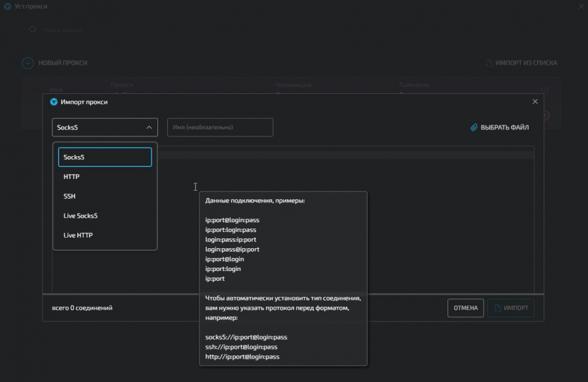Click the paperclip icon next to ВЫБРАТЬ ФАЙЛ
Image resolution: width=588 pixels, height=382 pixels.
(x=474, y=127)
